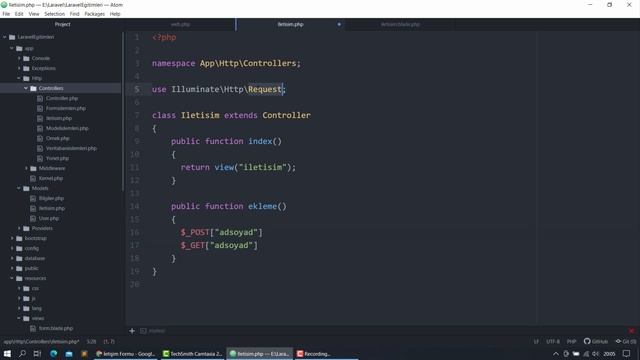Expand the bootstrap folder
The height and width of the screenshot is (360, 640).
12,238
